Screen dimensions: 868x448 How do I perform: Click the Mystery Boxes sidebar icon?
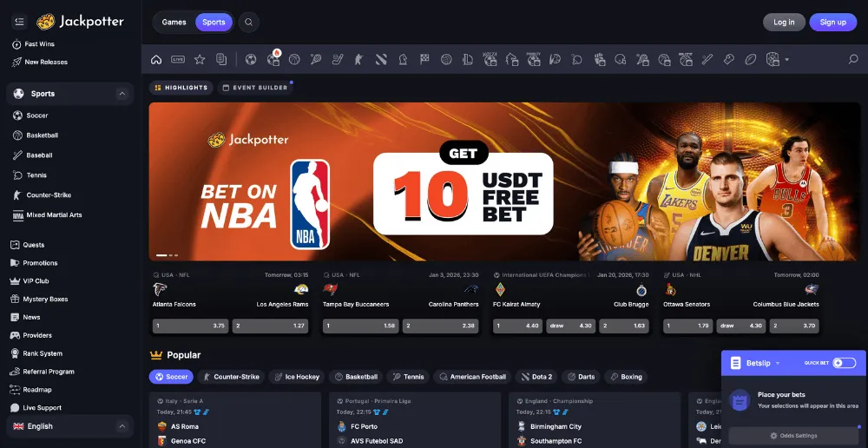16,300
